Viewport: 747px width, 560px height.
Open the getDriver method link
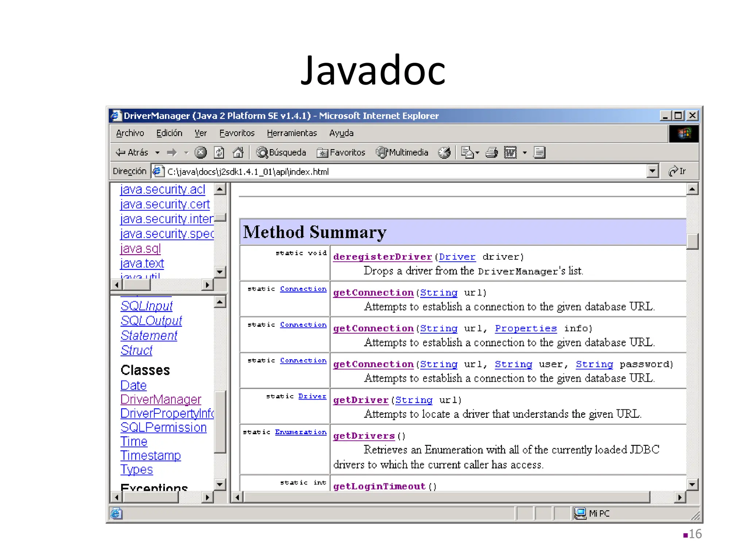pyautogui.click(x=361, y=400)
